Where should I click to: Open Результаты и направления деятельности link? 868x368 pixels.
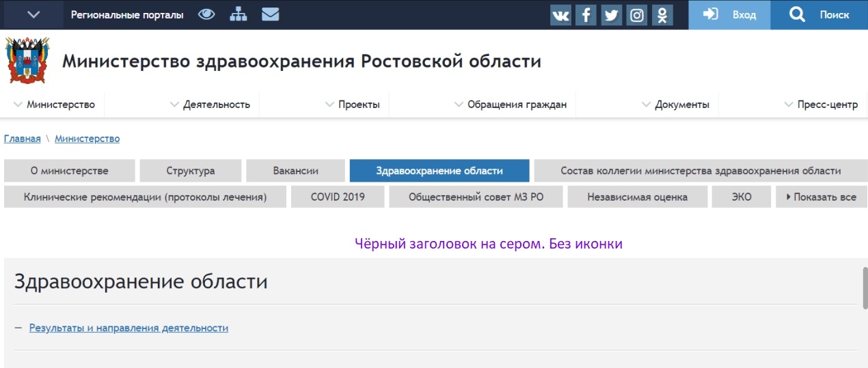(128, 328)
